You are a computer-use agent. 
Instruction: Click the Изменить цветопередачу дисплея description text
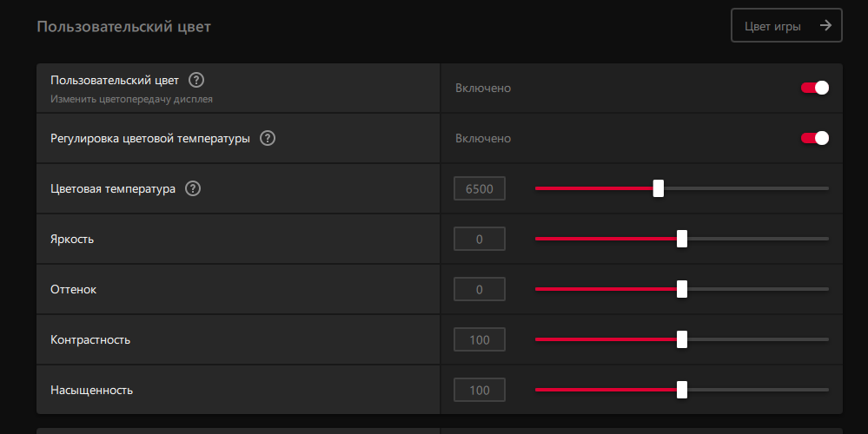click(x=132, y=100)
